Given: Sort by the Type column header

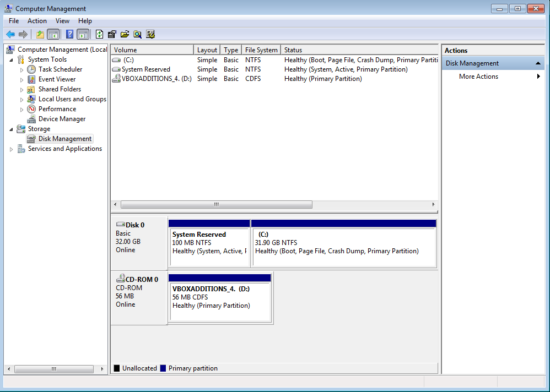Looking at the screenshot, I should pyautogui.click(x=231, y=50).
